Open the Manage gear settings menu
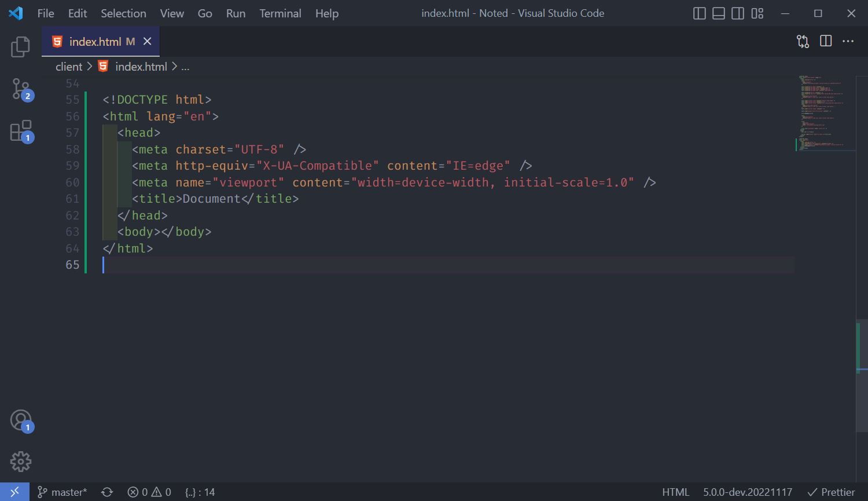Viewport: 868px width, 501px height. [x=20, y=462]
